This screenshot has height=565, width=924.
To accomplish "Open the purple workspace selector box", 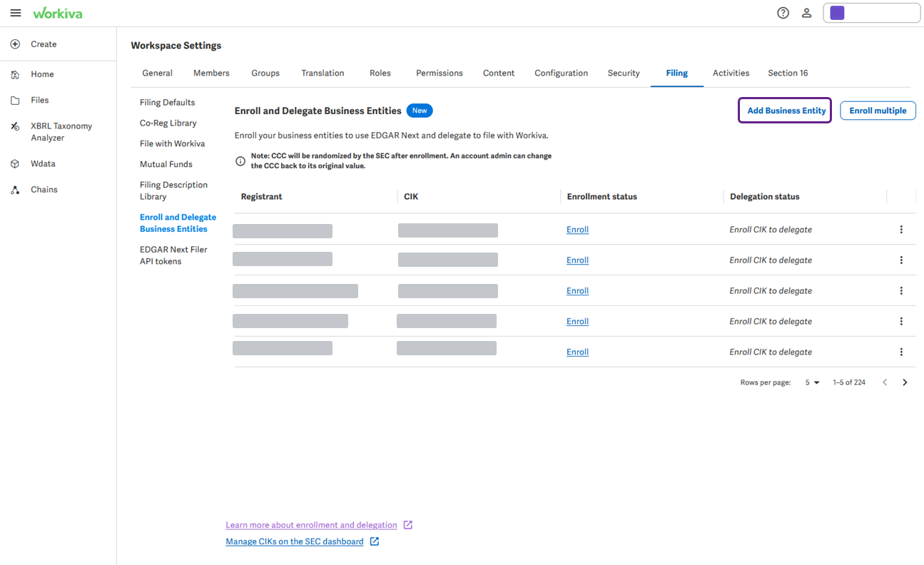I will [871, 13].
